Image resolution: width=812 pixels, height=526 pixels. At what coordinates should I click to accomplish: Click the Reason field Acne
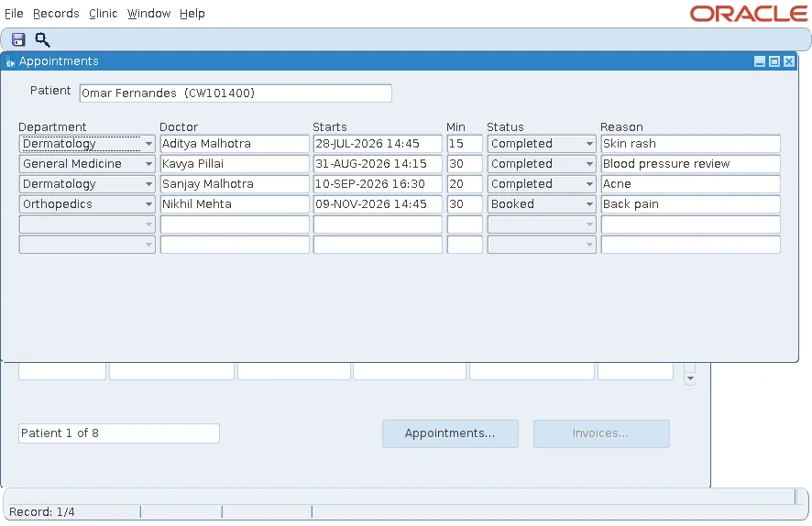coord(690,184)
